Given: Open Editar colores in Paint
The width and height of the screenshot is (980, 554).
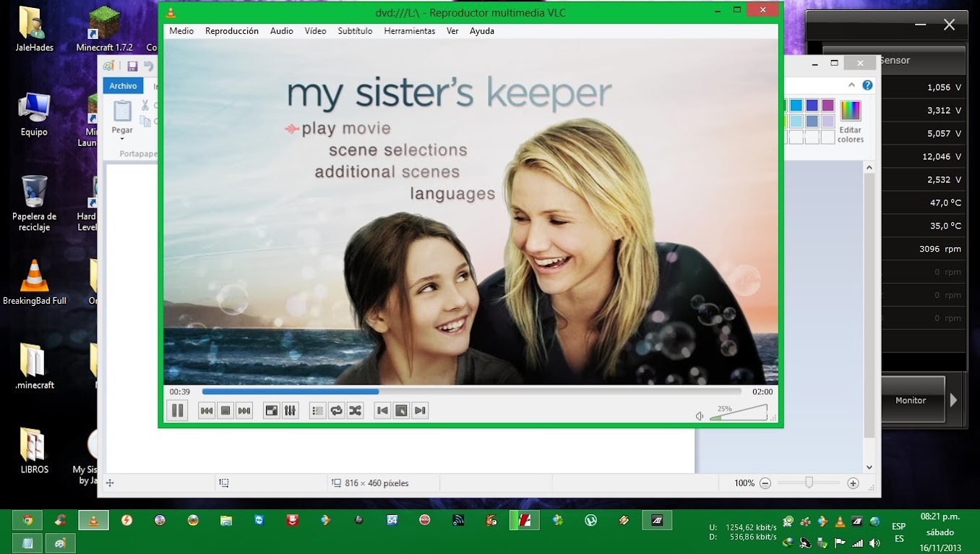Looking at the screenshot, I should pyautogui.click(x=851, y=121).
